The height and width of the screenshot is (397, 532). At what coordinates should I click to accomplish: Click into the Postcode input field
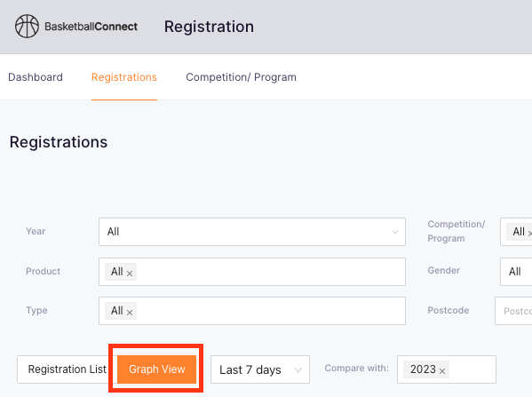click(x=513, y=311)
